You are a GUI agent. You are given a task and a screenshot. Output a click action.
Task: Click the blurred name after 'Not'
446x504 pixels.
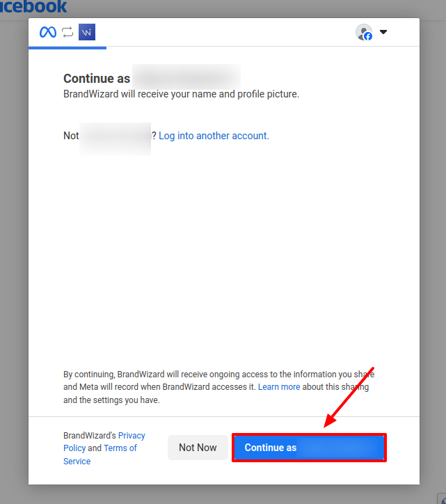click(x=115, y=136)
